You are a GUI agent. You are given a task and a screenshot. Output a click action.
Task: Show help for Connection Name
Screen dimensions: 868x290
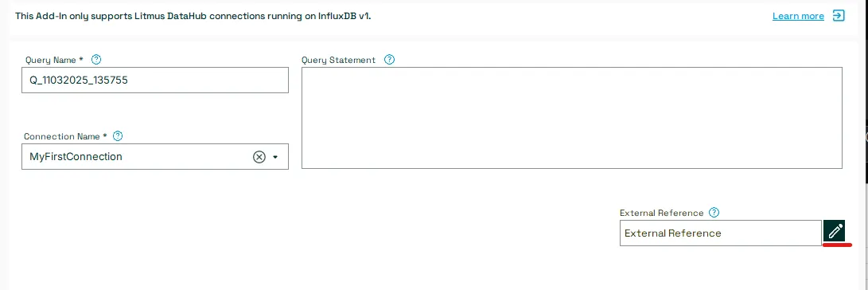(x=118, y=136)
